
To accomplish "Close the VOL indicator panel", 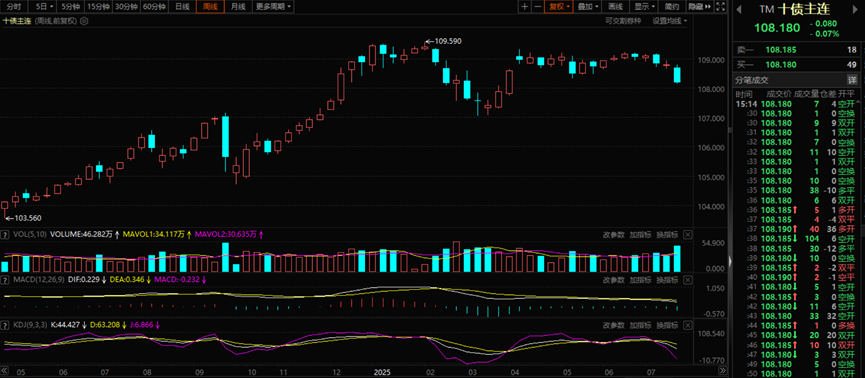I will pos(687,234).
